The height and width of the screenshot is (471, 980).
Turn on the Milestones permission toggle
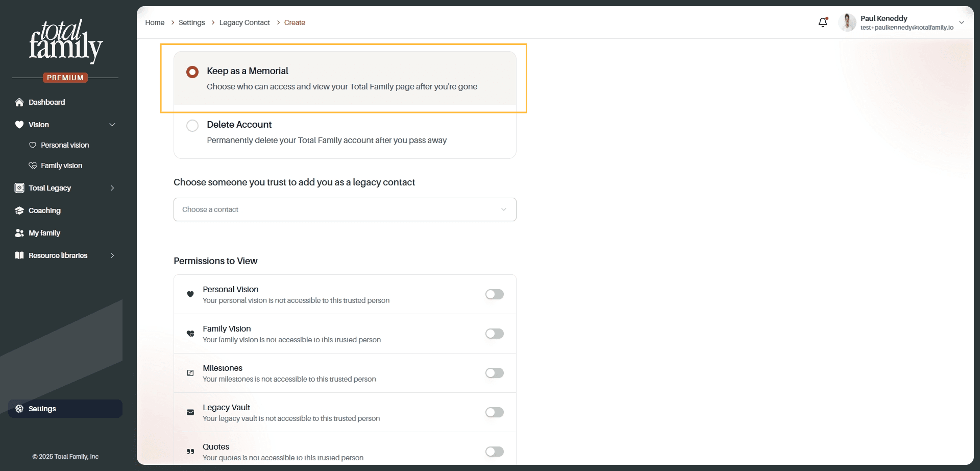click(495, 373)
